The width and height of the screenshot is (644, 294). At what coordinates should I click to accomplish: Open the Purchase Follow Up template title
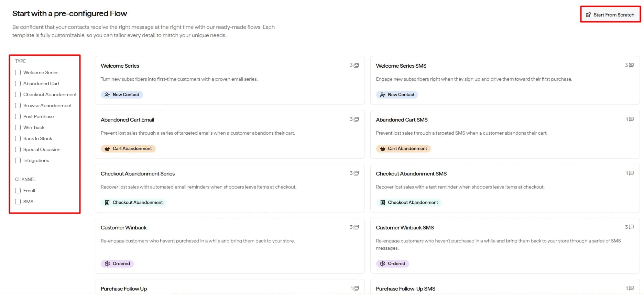[x=124, y=289]
